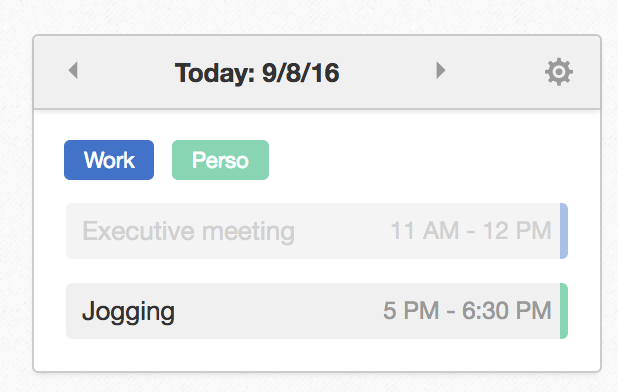Click empty space below the Jogging event

point(317,355)
